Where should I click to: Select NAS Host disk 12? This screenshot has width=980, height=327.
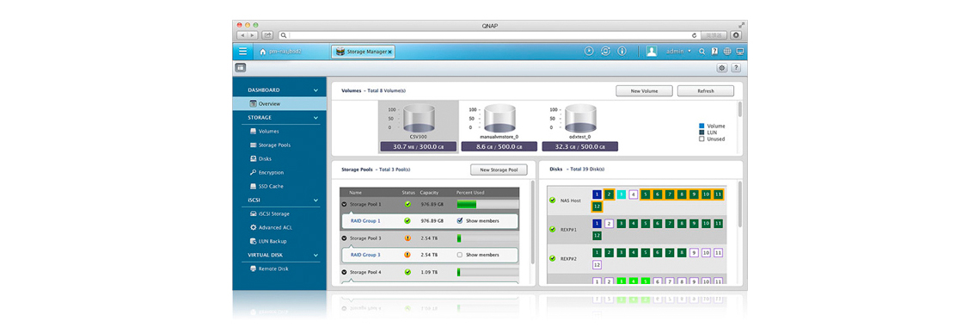(x=597, y=207)
